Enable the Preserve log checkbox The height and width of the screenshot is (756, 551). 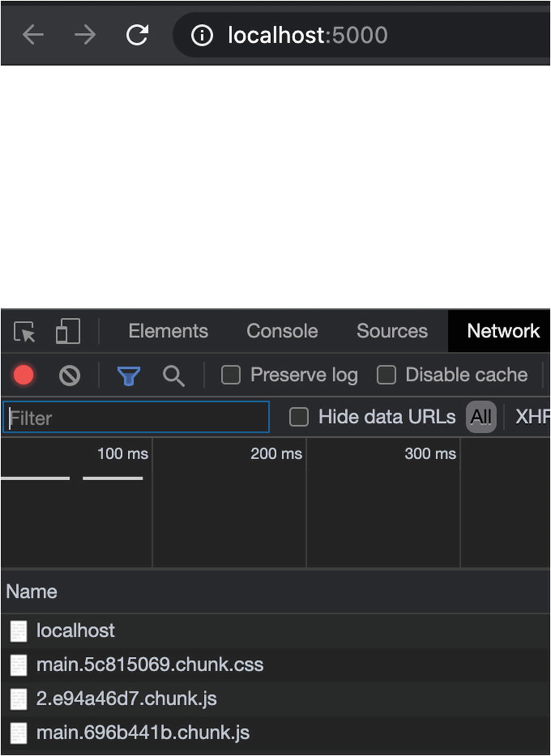coord(231,376)
